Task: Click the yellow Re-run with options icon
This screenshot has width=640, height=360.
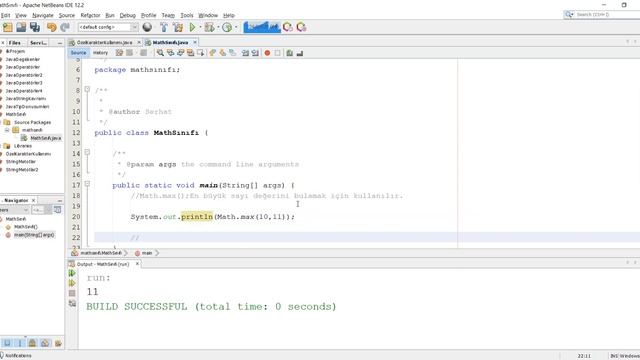Action: click(72, 283)
